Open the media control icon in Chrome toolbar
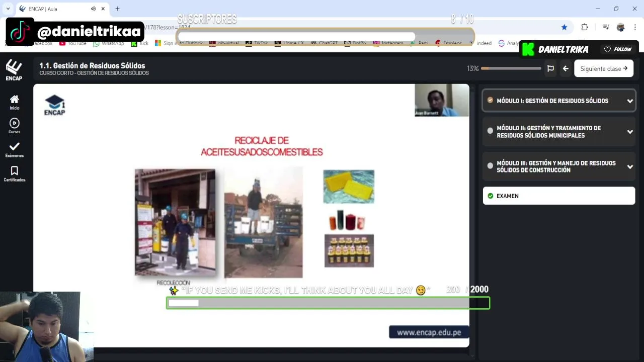 [606, 27]
